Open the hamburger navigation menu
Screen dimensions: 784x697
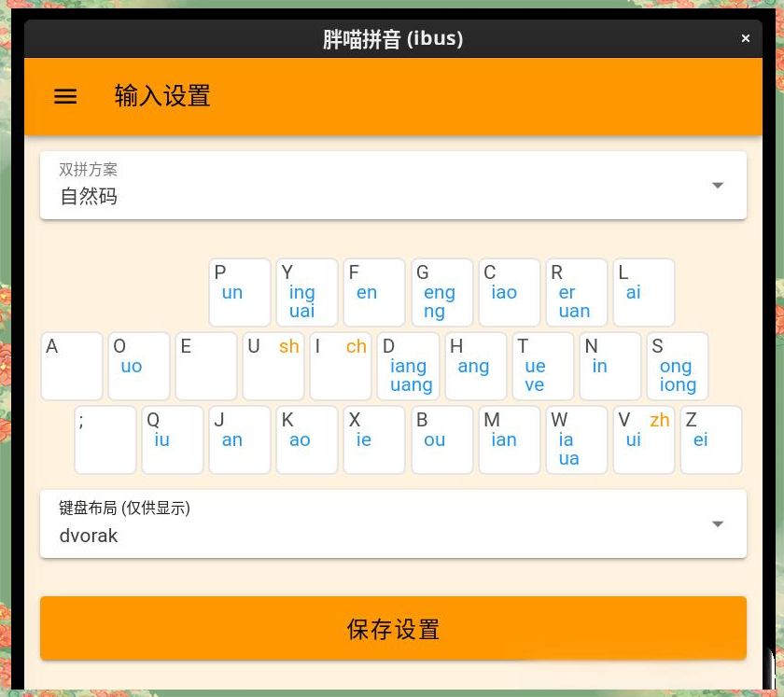click(65, 96)
